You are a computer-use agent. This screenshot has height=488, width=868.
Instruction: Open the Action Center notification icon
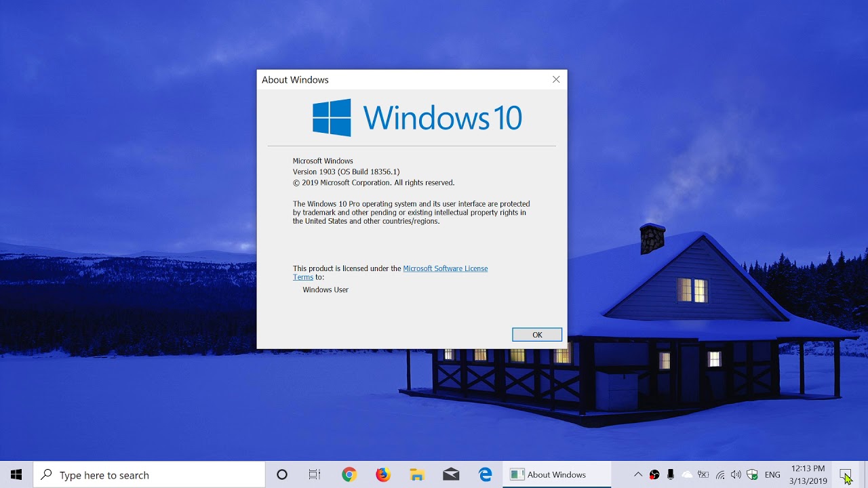click(x=846, y=474)
